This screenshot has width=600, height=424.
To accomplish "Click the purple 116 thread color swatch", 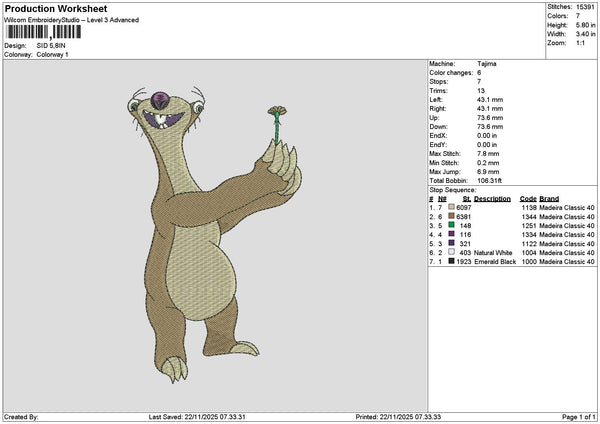I will point(451,234).
